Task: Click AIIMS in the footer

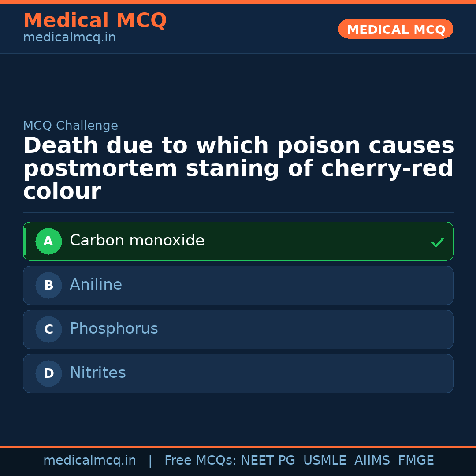Action: 372,461
